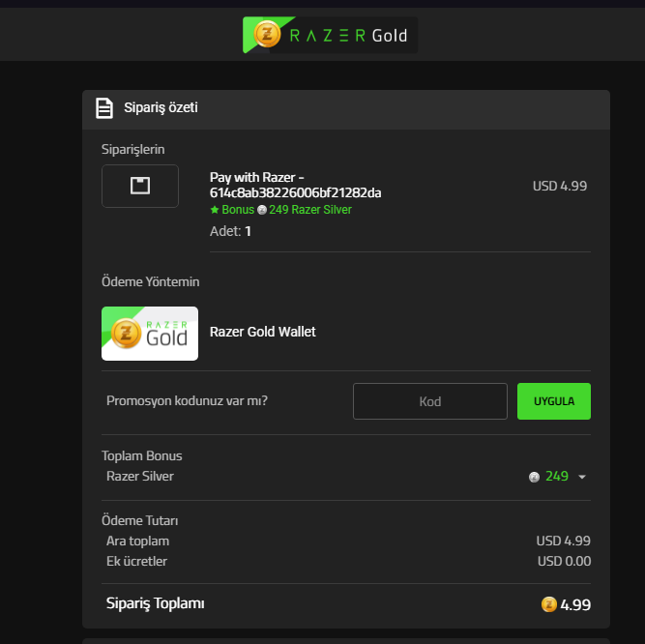Click the 4.99 order total amount
This screenshot has width=645, height=644.
coord(575,605)
